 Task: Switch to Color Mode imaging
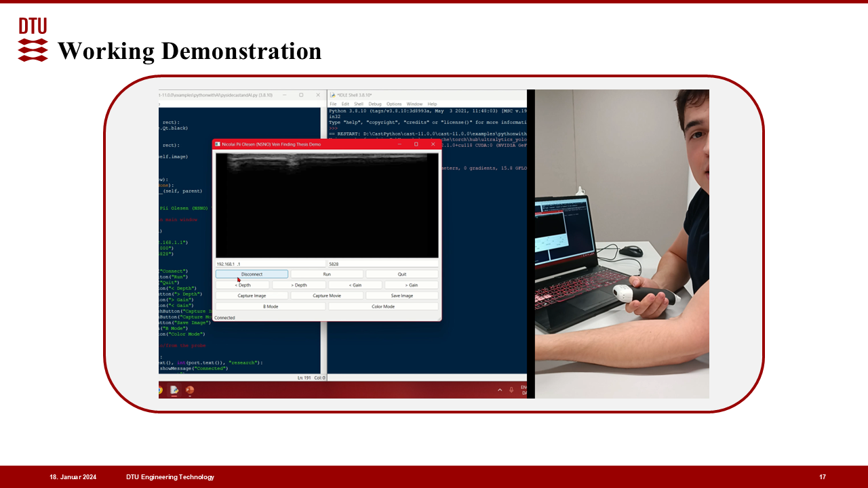[x=383, y=306]
